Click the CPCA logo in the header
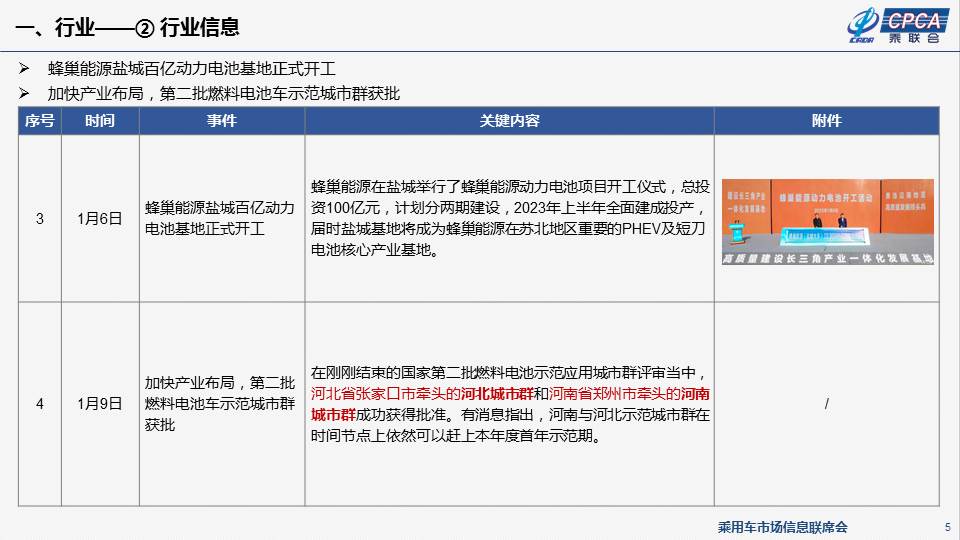The width and height of the screenshot is (960, 540). 898,26
